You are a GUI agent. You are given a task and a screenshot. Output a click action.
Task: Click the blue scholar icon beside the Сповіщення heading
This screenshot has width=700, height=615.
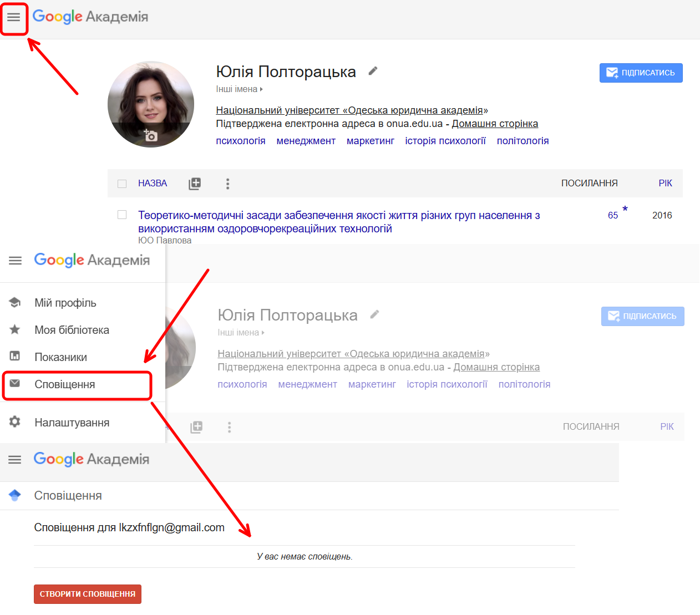pos(15,495)
